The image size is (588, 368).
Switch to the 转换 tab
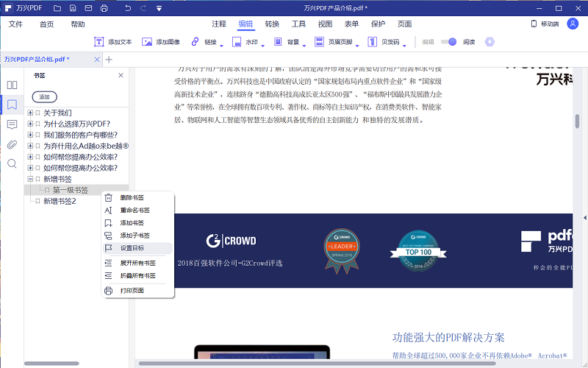coord(272,24)
